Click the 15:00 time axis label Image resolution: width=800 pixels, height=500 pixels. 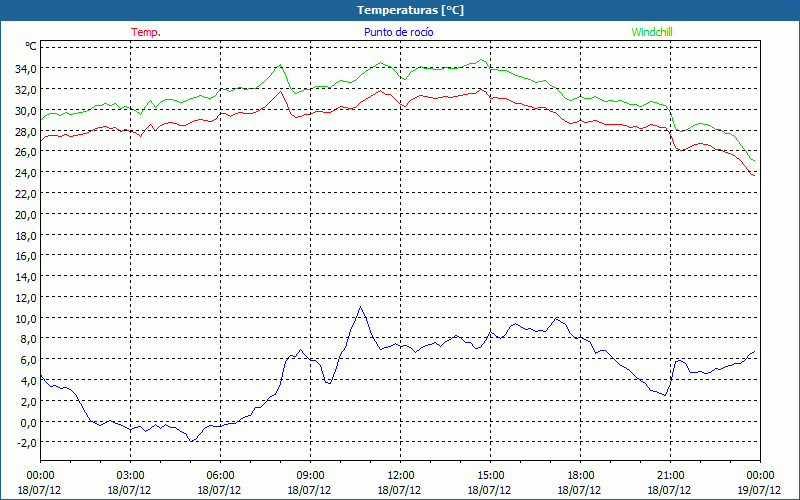point(490,476)
